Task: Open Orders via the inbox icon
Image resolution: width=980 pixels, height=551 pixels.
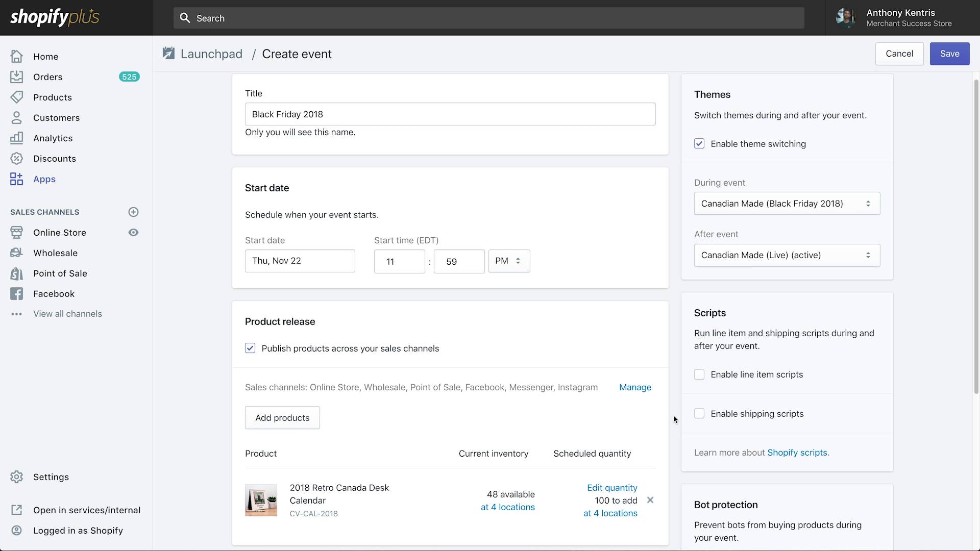Action: coord(16,77)
